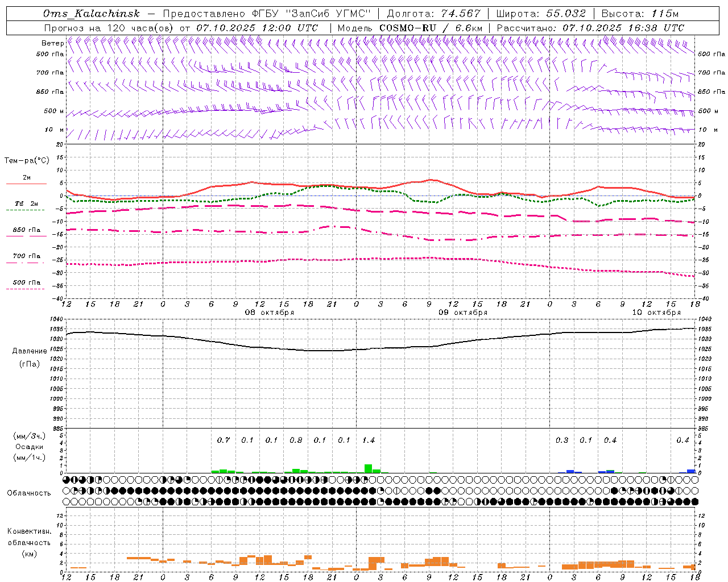728x582 pixels.
Task: Click the tallest green precipitation bar
Action: 369,469
